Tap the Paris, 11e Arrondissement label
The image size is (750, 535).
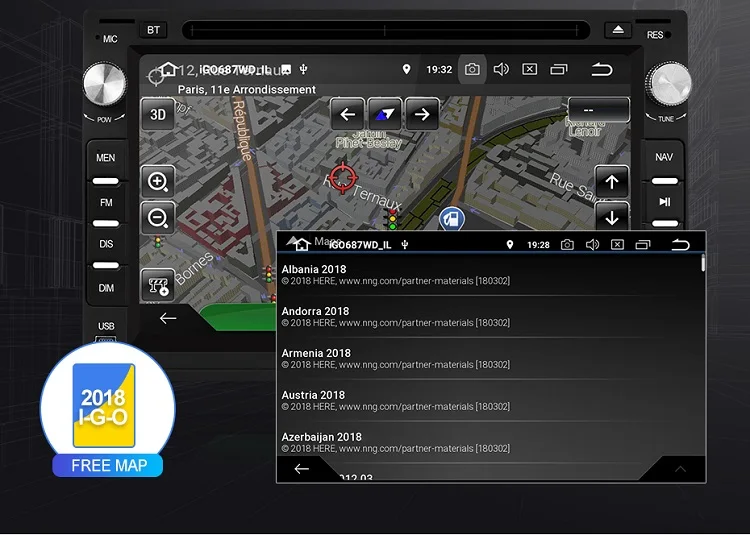point(247,89)
